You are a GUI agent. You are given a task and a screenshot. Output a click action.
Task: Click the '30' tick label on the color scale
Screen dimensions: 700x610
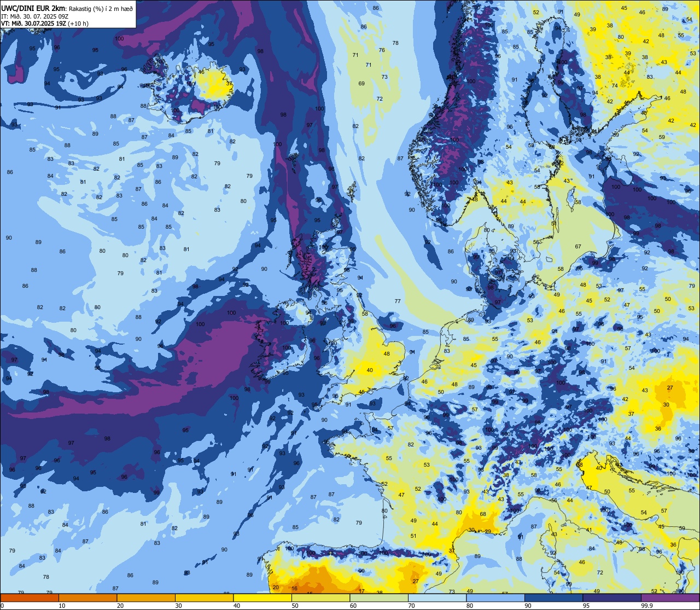click(178, 606)
